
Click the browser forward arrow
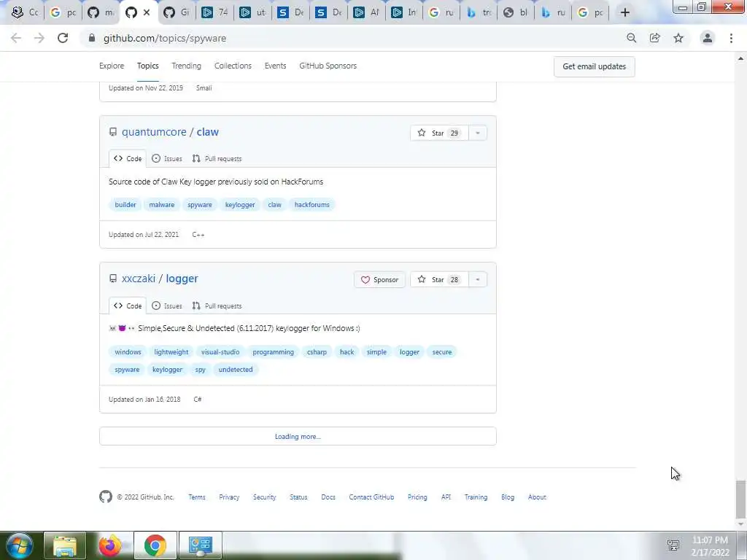[39, 38]
